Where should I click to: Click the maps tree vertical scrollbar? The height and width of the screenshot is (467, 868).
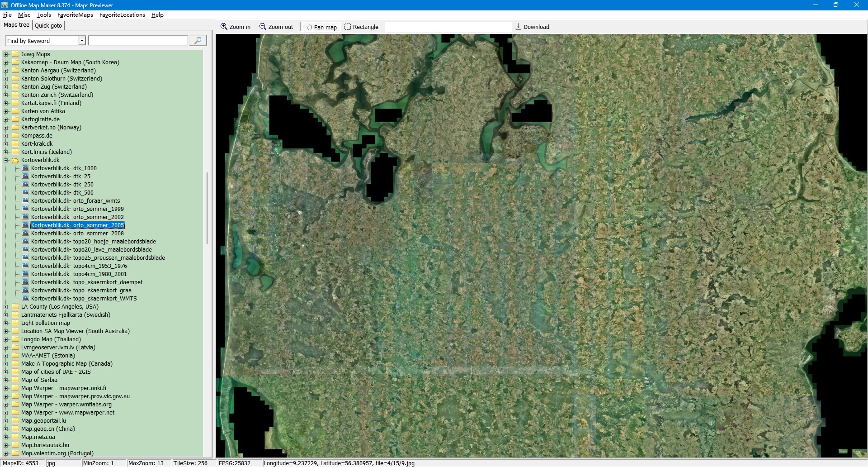(x=207, y=208)
